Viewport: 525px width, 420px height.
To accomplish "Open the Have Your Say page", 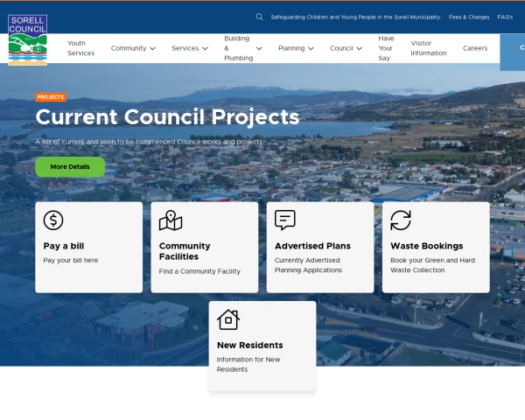I will pos(385,48).
